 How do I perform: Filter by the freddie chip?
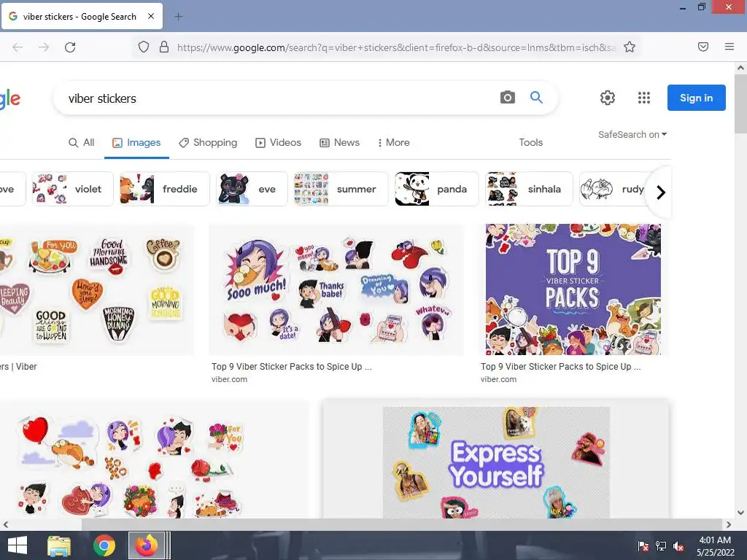165,189
